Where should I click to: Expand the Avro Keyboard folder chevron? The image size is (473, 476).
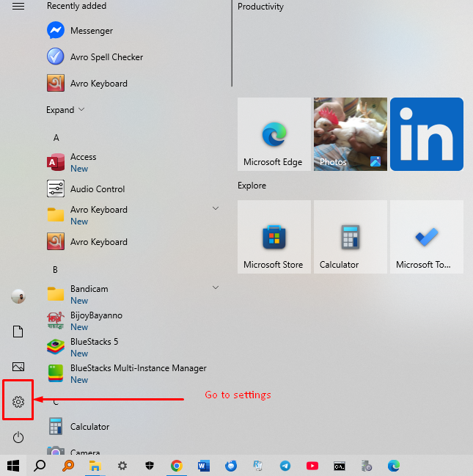click(x=216, y=209)
